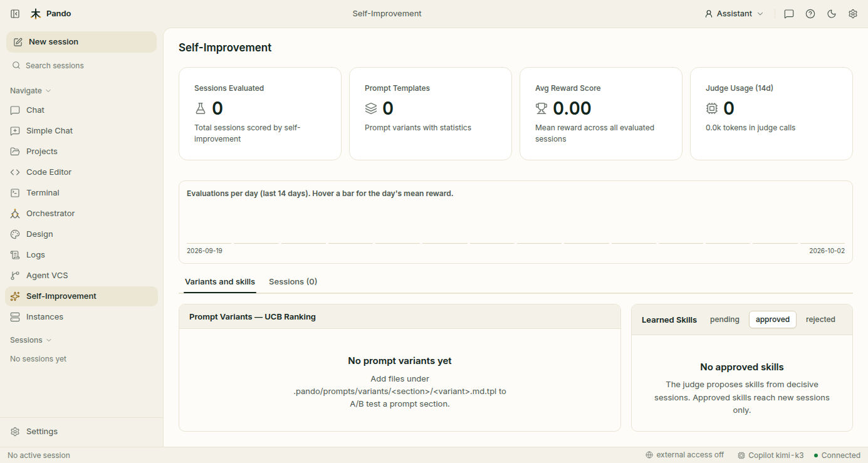Select the approved skills filter
This screenshot has height=463, width=868.
point(773,320)
